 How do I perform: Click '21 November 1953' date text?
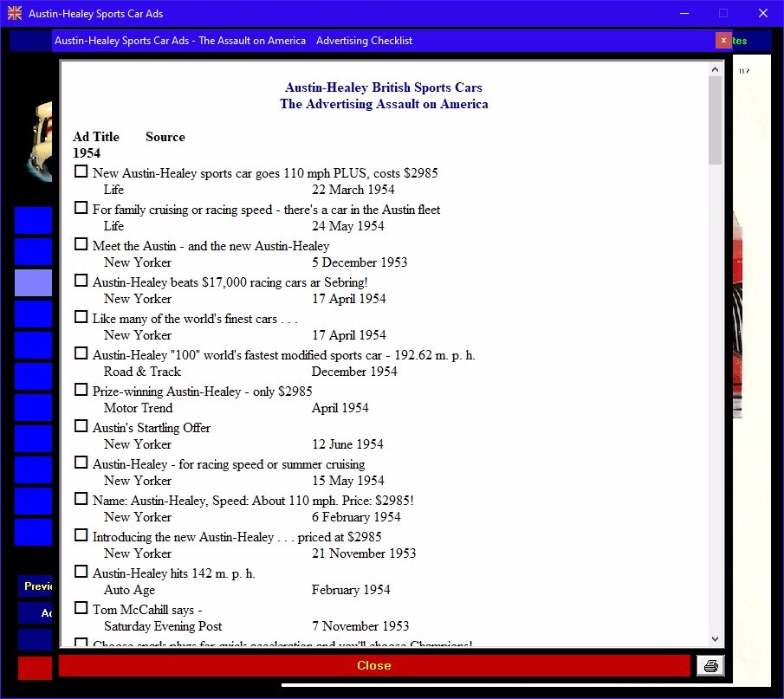[364, 553]
